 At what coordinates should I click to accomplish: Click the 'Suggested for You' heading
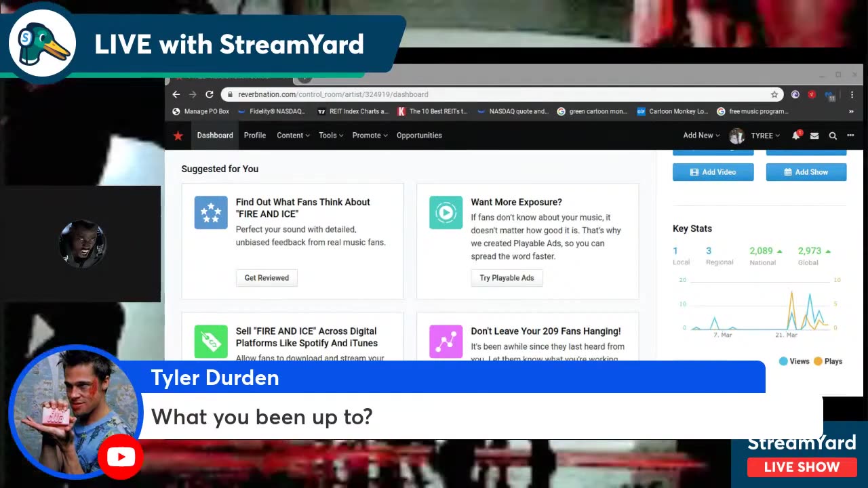coord(220,169)
